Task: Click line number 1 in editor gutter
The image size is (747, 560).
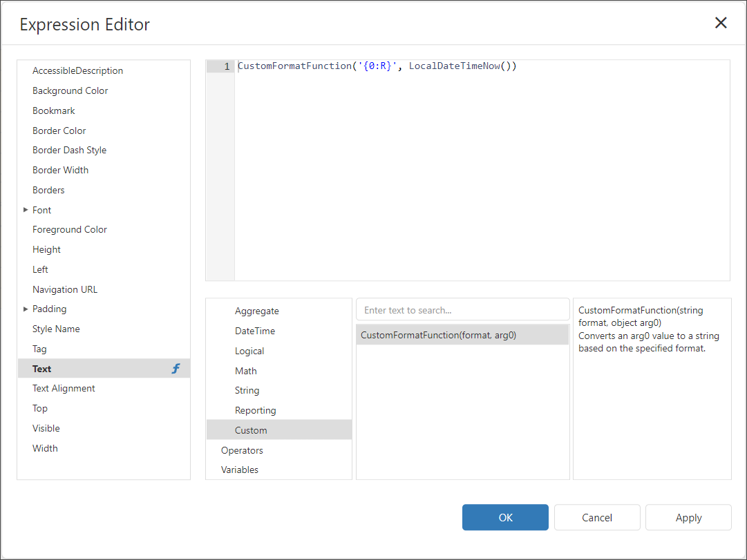Action: click(227, 66)
